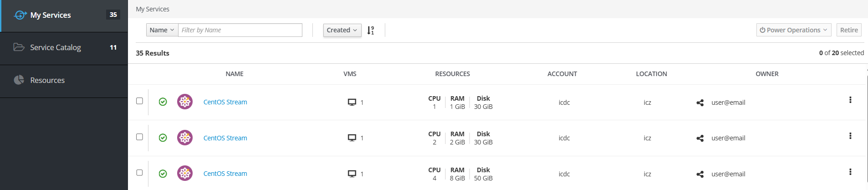Click status check icon of 2 CPU service
The width and height of the screenshot is (868, 190).
click(x=163, y=138)
